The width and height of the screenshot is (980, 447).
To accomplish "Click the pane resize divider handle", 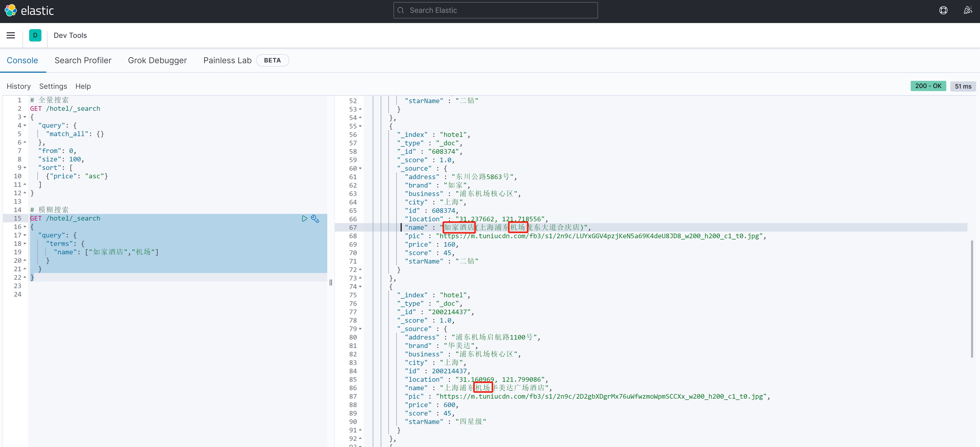I will (x=331, y=282).
